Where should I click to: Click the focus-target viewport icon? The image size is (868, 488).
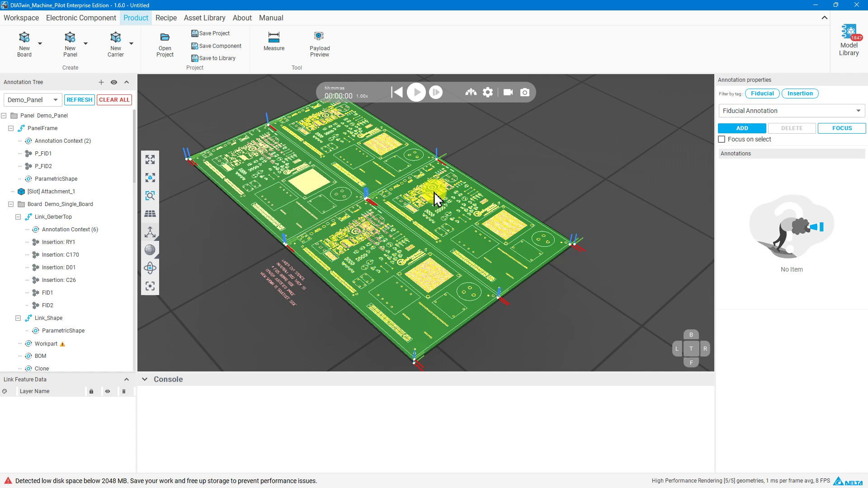(x=150, y=286)
